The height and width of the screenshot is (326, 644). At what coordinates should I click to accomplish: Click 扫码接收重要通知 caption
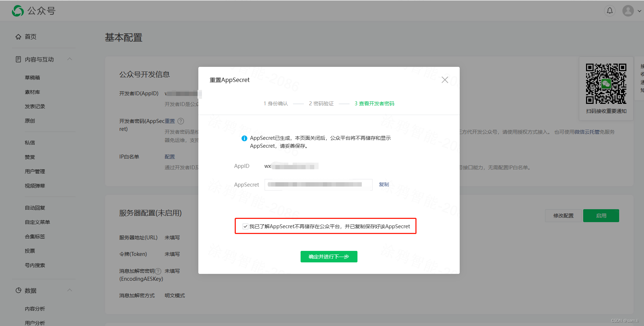[606, 111]
